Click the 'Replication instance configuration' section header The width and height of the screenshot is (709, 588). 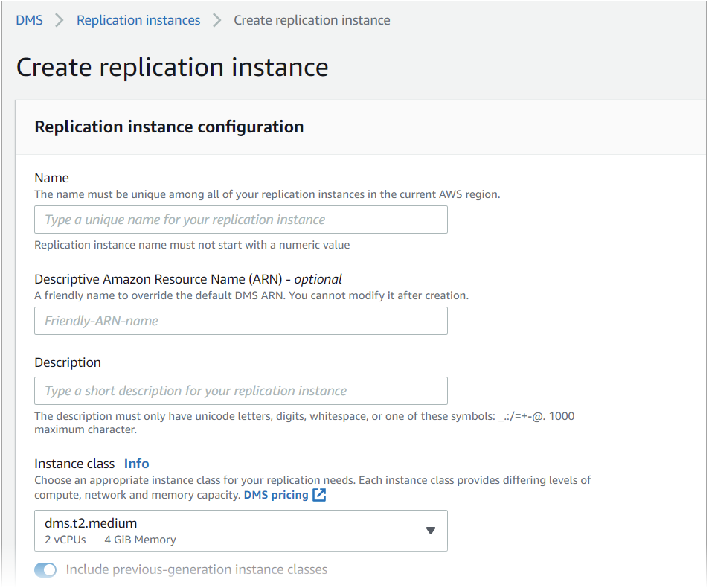coord(169,127)
